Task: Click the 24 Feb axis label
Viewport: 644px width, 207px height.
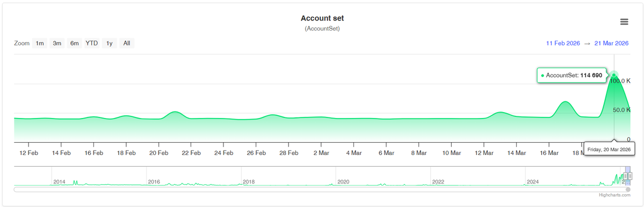Action: coord(223,153)
